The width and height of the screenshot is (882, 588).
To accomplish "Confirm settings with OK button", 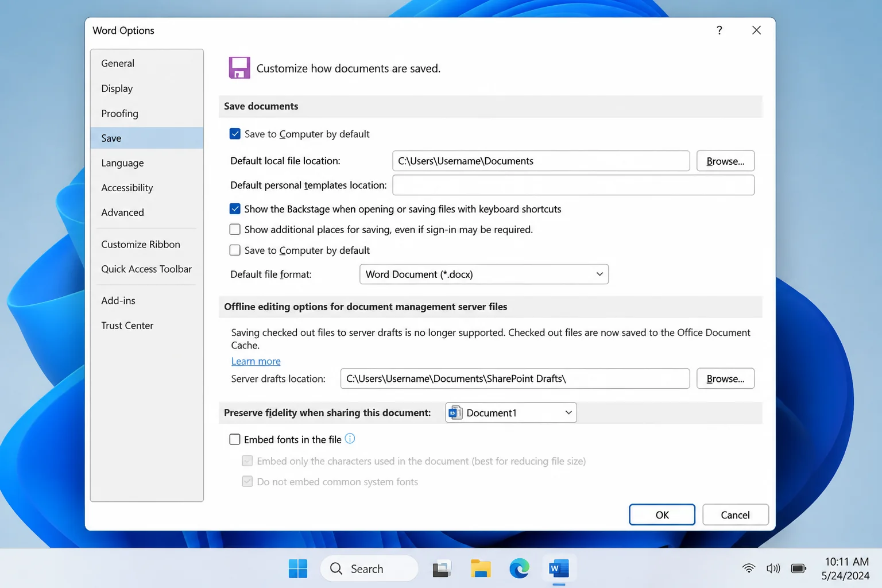I will [662, 514].
